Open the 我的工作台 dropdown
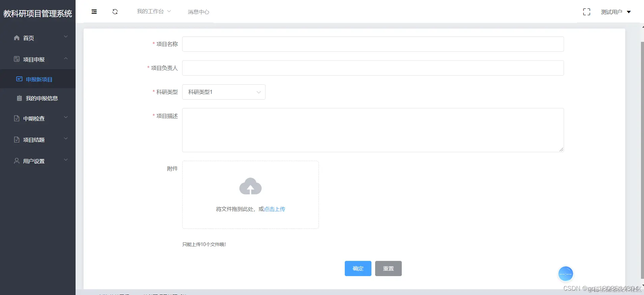Screen dimensions: 644x295 (x=154, y=11)
